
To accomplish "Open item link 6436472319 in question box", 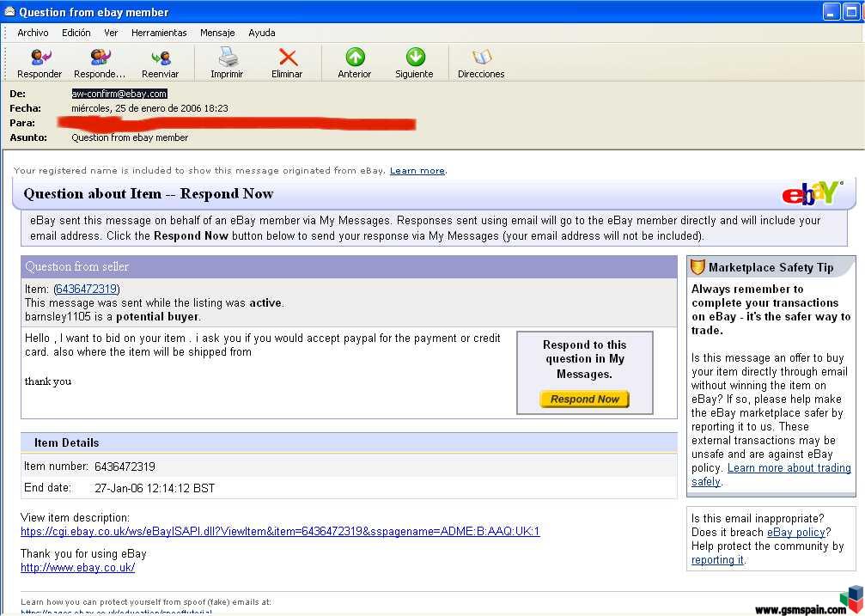I will 87,289.
